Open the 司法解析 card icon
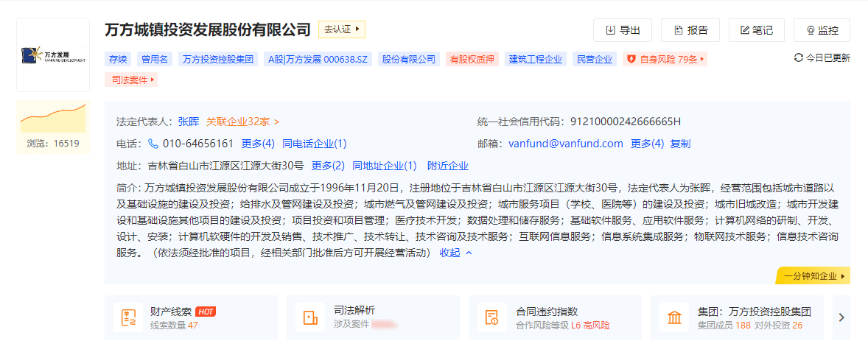This screenshot has height=355, width=868. (x=309, y=317)
